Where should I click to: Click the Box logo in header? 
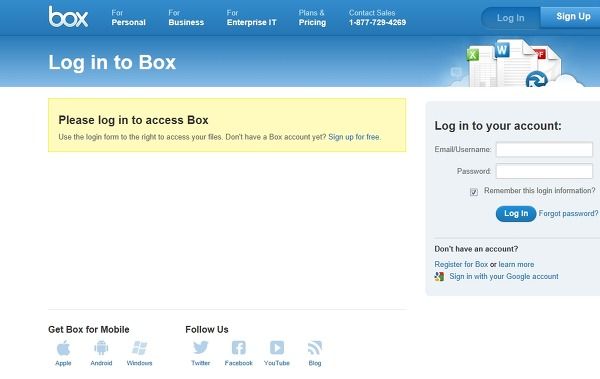point(68,16)
